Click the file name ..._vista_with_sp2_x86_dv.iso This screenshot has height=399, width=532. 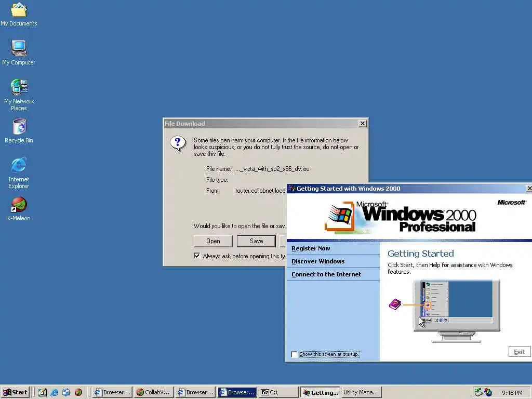(x=272, y=169)
